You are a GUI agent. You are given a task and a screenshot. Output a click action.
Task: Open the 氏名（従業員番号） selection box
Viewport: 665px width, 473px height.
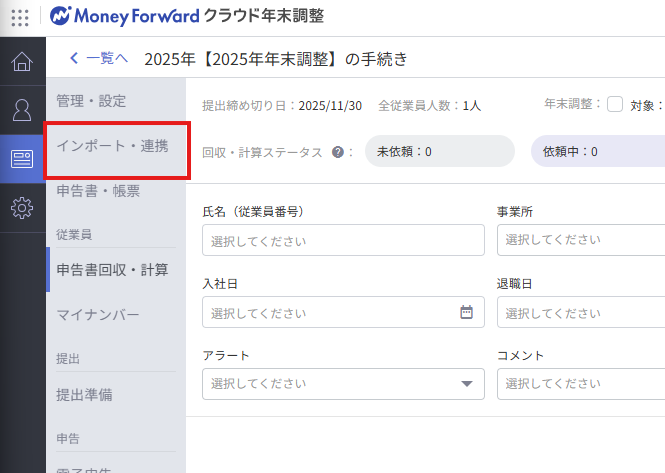tap(343, 240)
